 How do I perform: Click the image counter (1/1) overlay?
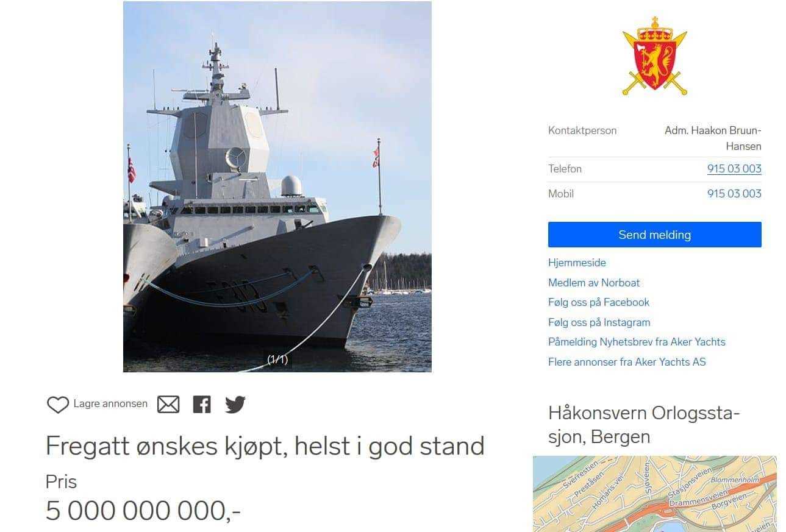click(x=277, y=360)
